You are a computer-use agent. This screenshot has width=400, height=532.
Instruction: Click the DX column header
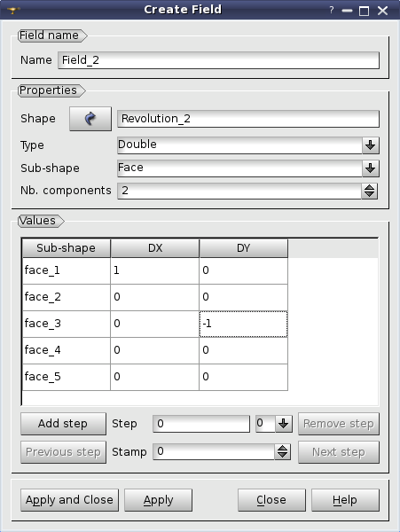(154, 248)
